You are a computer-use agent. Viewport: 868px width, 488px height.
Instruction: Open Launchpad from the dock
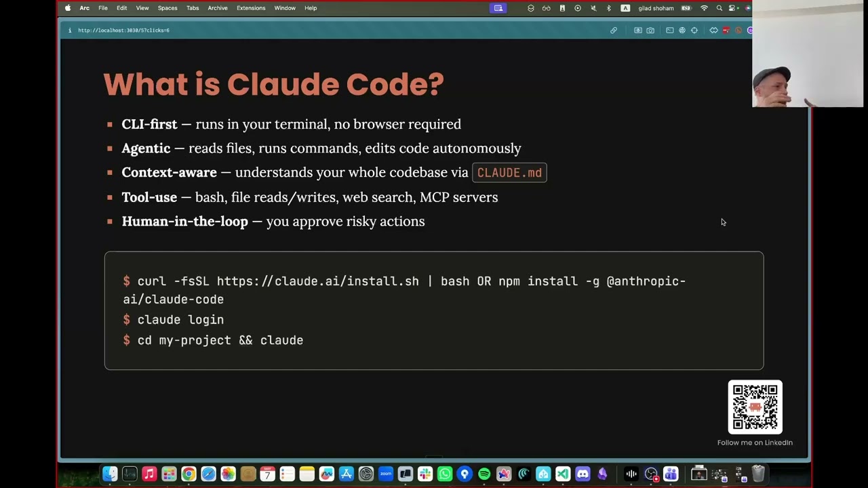coord(169,474)
